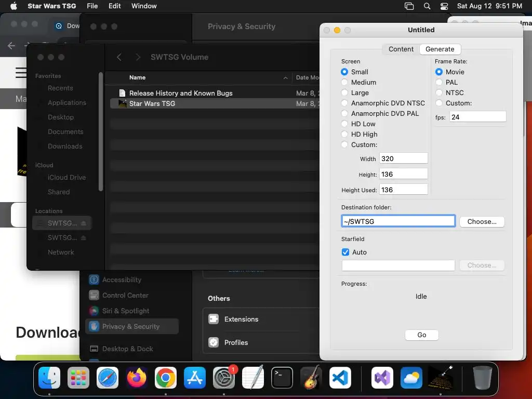This screenshot has width=532, height=399.
Task: Click the date and time in menu bar
Action: 489,6
